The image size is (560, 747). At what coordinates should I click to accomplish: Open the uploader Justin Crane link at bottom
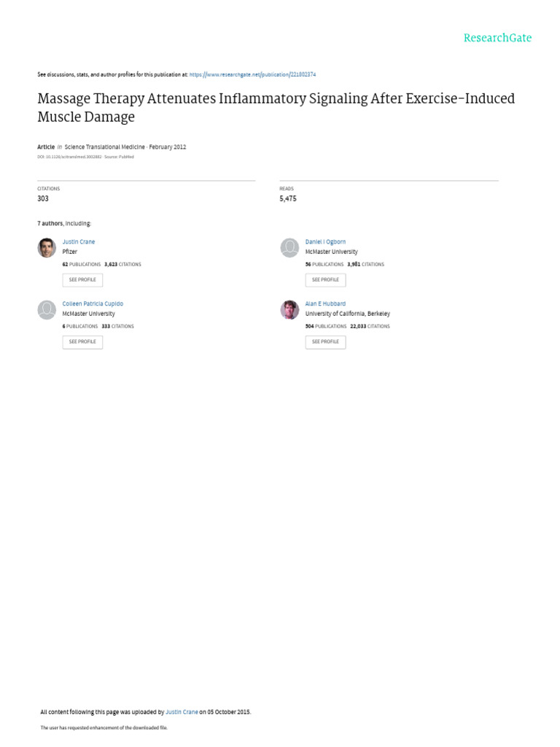182,712
